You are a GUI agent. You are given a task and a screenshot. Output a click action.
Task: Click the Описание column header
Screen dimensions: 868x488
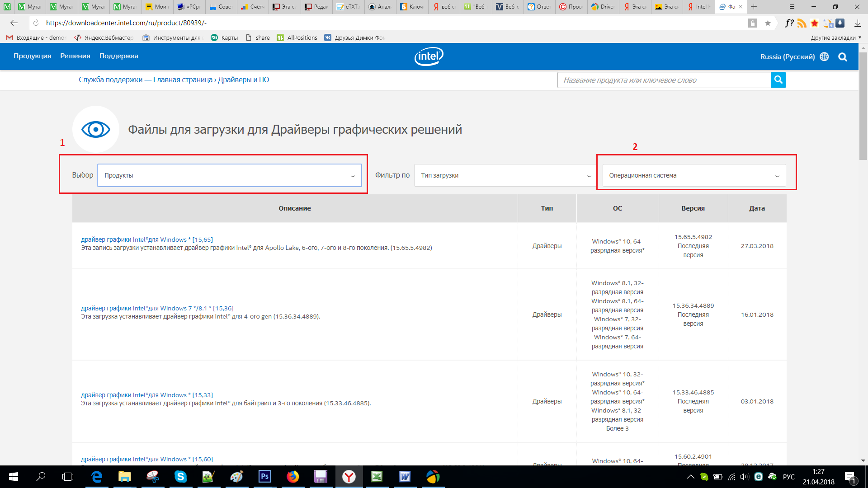[x=294, y=208]
